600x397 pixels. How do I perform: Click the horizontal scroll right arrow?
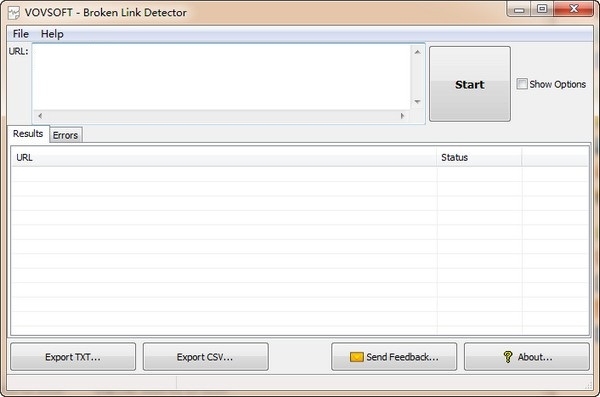point(402,116)
